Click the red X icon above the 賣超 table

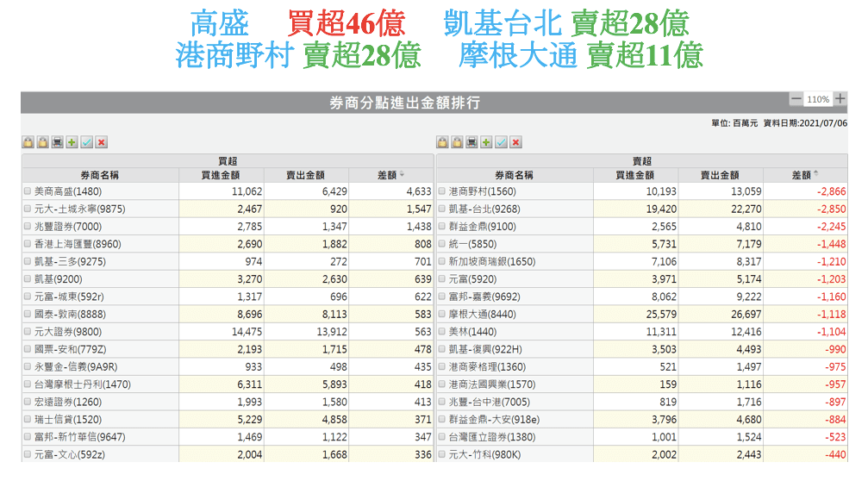coord(515,142)
